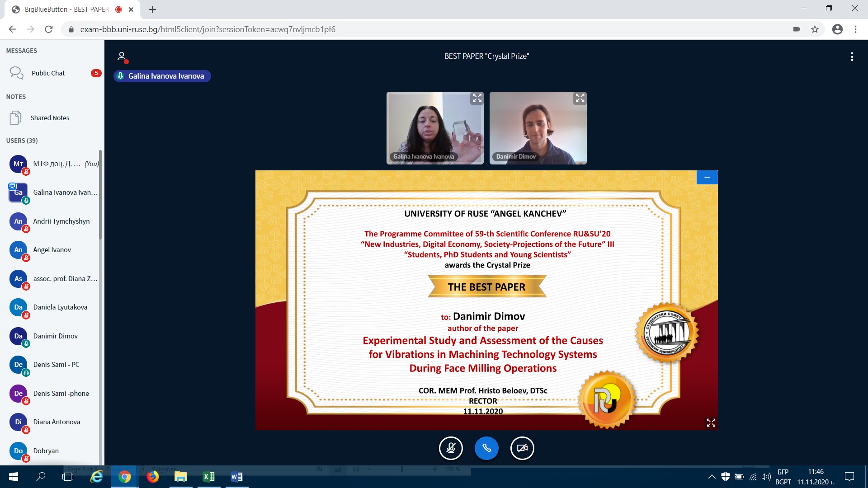Open Shared Notes
Image resolution: width=868 pixels, height=488 pixels.
(52, 117)
